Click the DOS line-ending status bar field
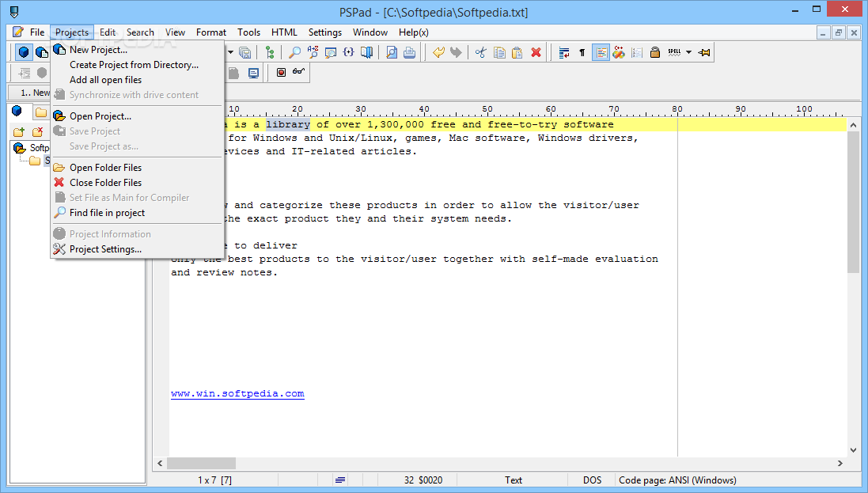The height and width of the screenshot is (493, 868). [x=592, y=480]
